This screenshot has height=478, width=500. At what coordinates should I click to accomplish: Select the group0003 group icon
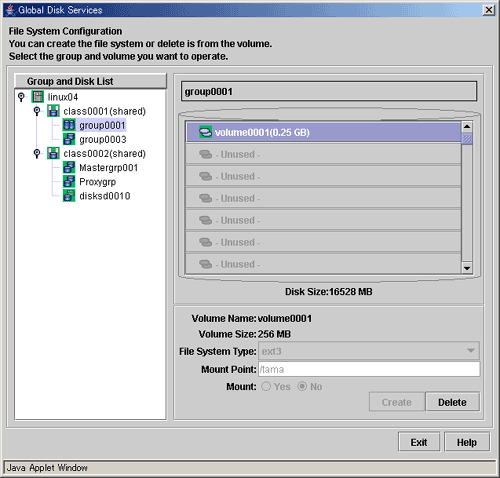click(69, 139)
